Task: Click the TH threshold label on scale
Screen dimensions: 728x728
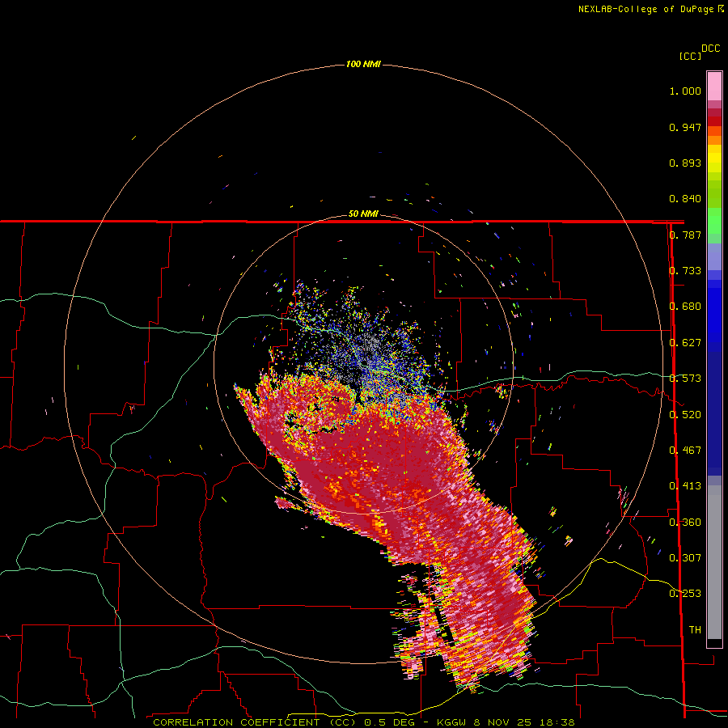Action: click(695, 630)
